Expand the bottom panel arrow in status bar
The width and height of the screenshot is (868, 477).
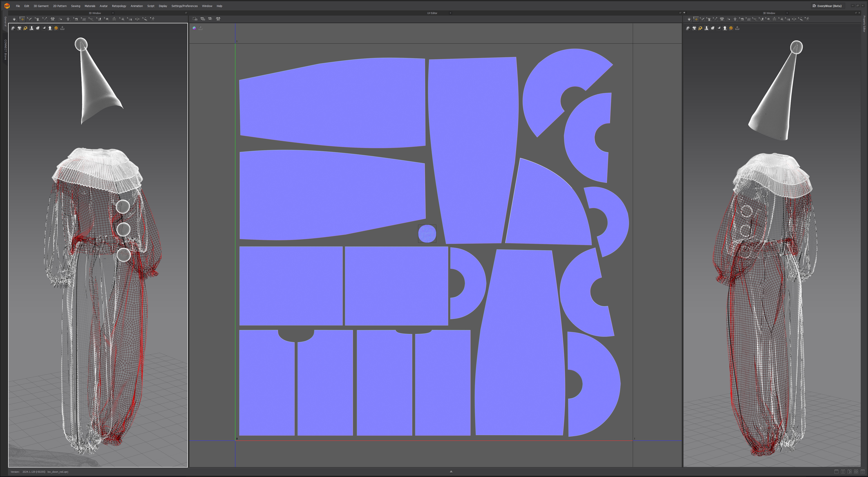tap(451, 472)
